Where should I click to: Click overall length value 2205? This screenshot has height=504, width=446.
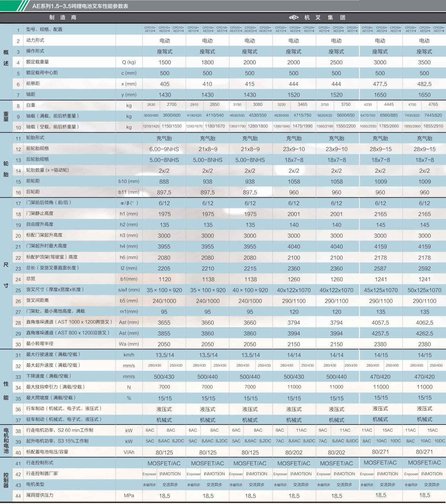(164, 268)
